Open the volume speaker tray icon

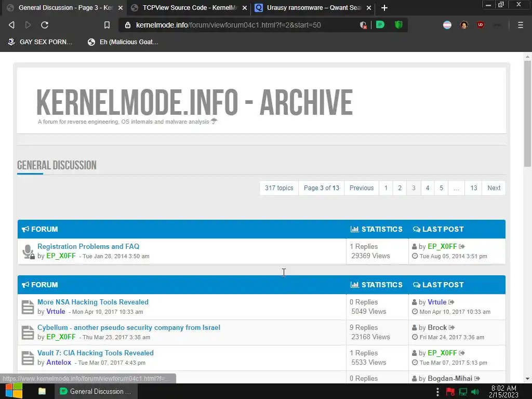pyautogui.click(x=475, y=392)
